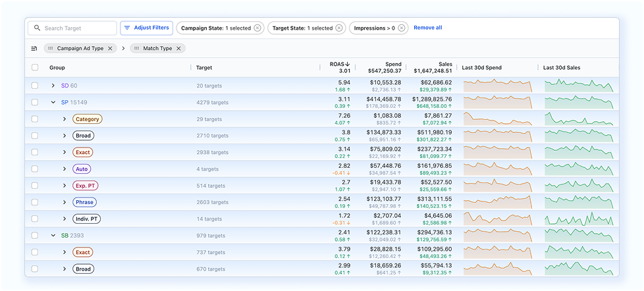Click the Exp. PT badge
This screenshot has height=291, width=644.
[86, 186]
